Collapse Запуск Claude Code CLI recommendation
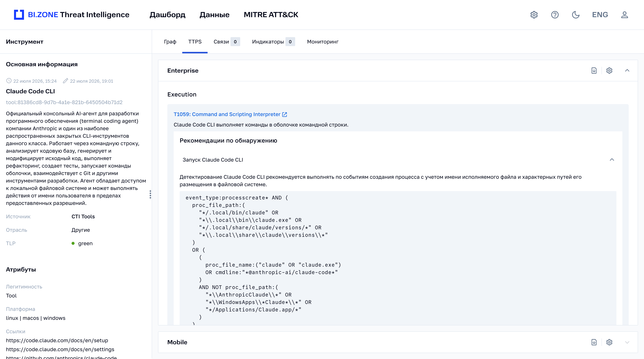This screenshot has width=644, height=359. tap(612, 160)
